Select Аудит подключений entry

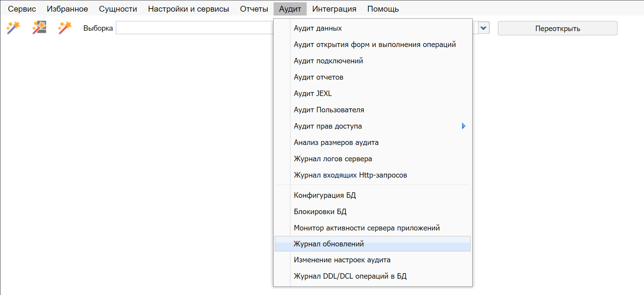373,61
